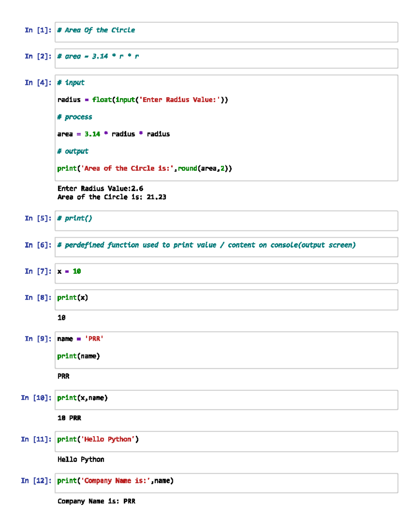This screenshot has height=532, width=411.
Task: Select the radius input line in cell 4
Action: click(142, 100)
